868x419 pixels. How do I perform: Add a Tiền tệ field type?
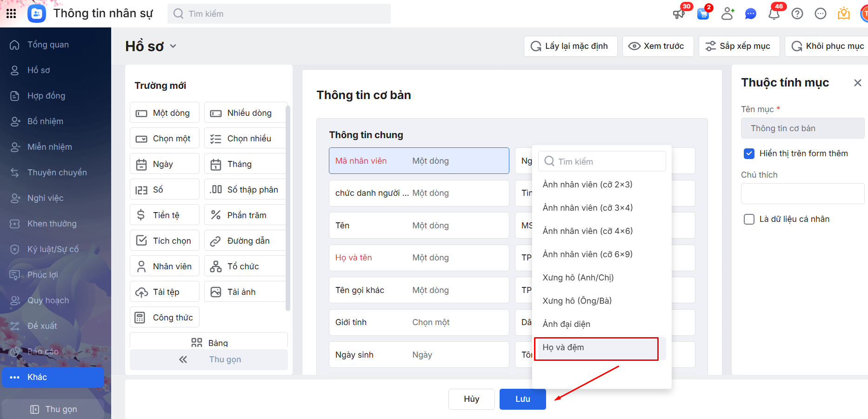(x=165, y=215)
